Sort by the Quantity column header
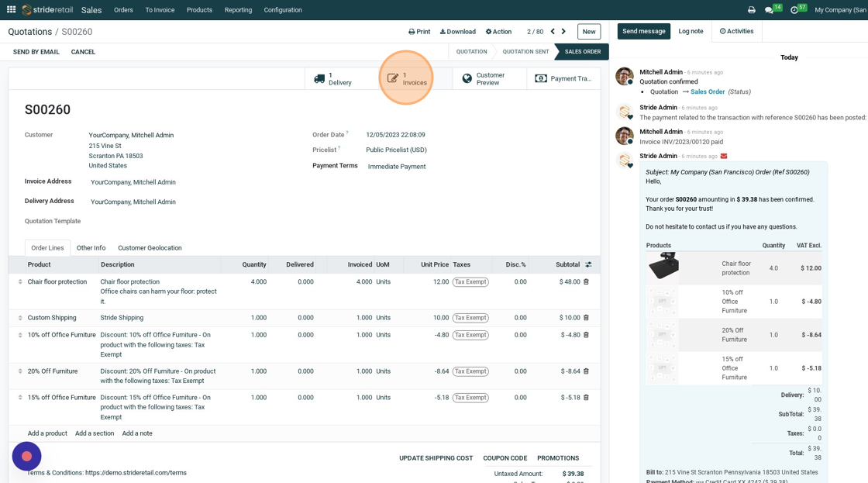This screenshot has height=483, width=868. pos(254,265)
